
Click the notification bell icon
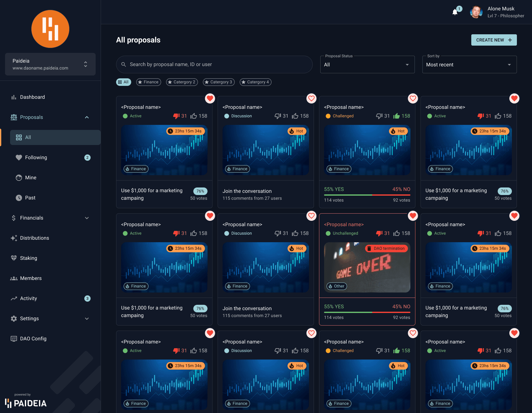point(454,12)
